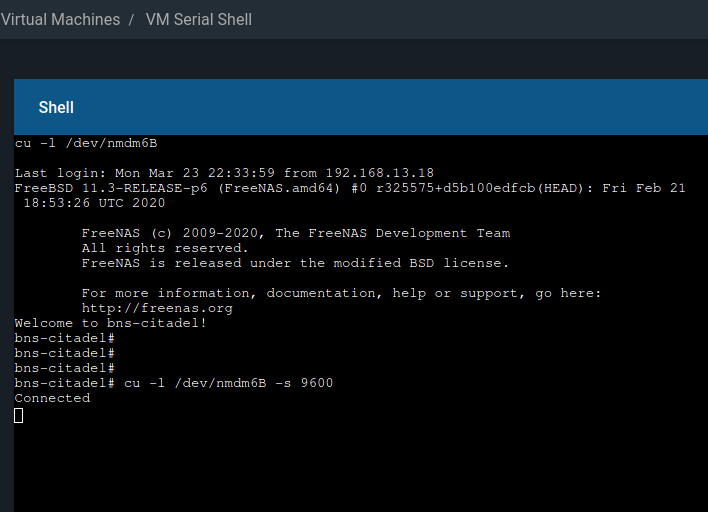Click the IP address 192.168.13.18
The height and width of the screenshot is (512, 708).
point(380,173)
